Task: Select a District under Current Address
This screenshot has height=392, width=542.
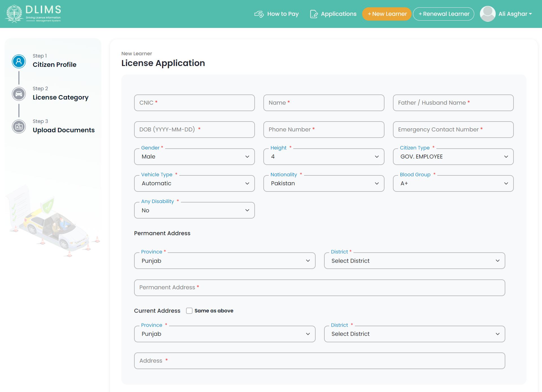Action: (414, 334)
